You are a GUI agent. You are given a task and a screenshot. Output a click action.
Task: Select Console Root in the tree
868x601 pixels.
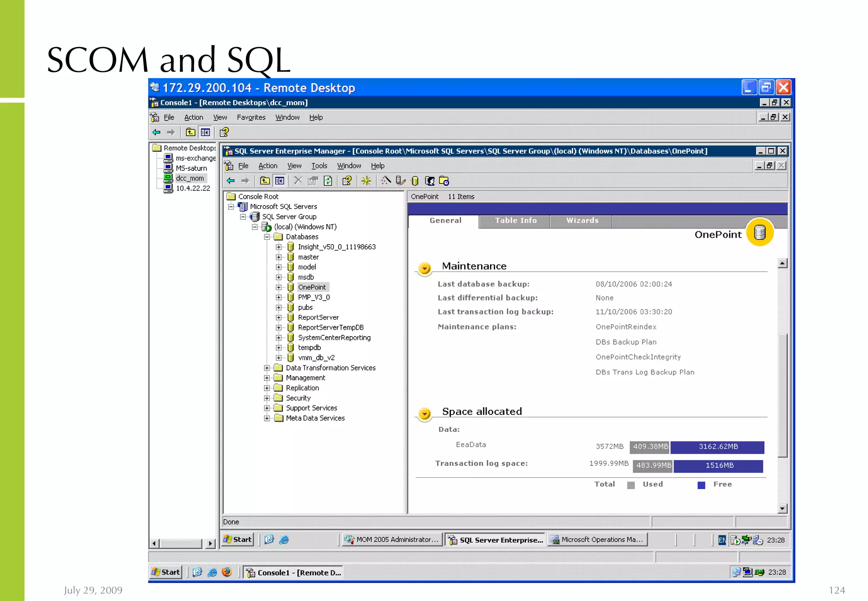pyautogui.click(x=258, y=197)
